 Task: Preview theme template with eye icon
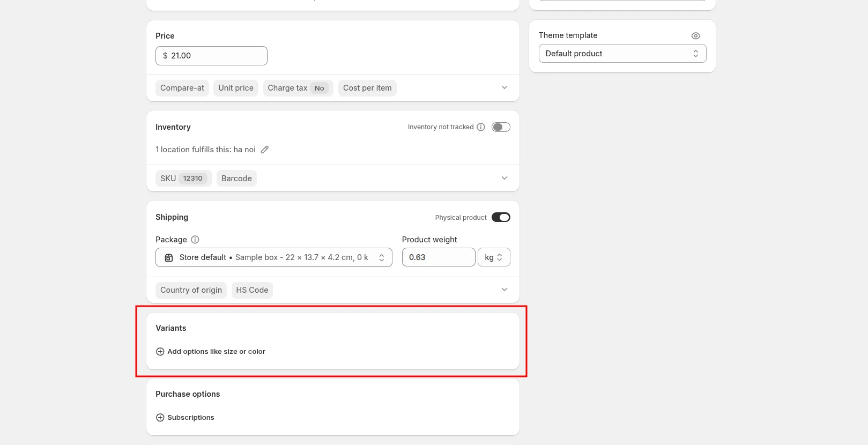coord(696,36)
